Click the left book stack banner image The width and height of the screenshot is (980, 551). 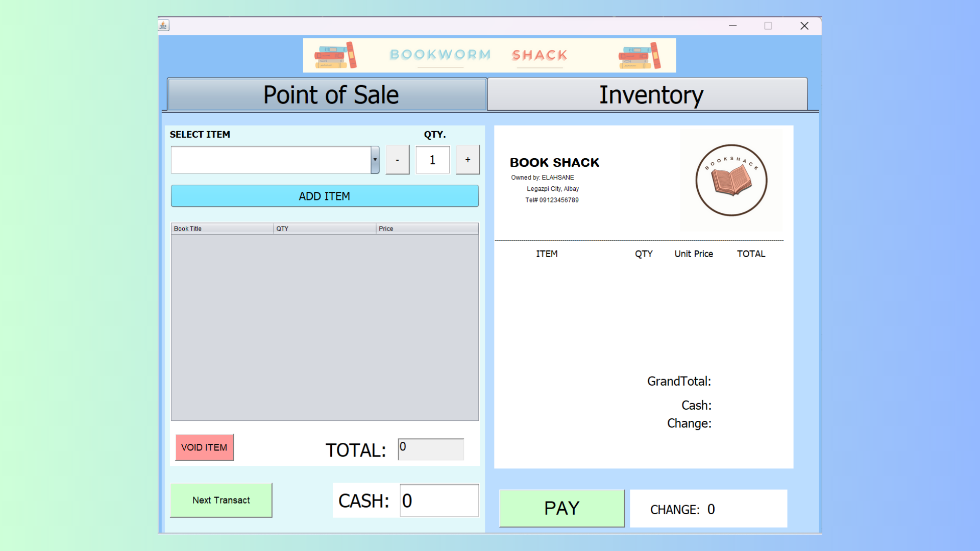tap(335, 56)
